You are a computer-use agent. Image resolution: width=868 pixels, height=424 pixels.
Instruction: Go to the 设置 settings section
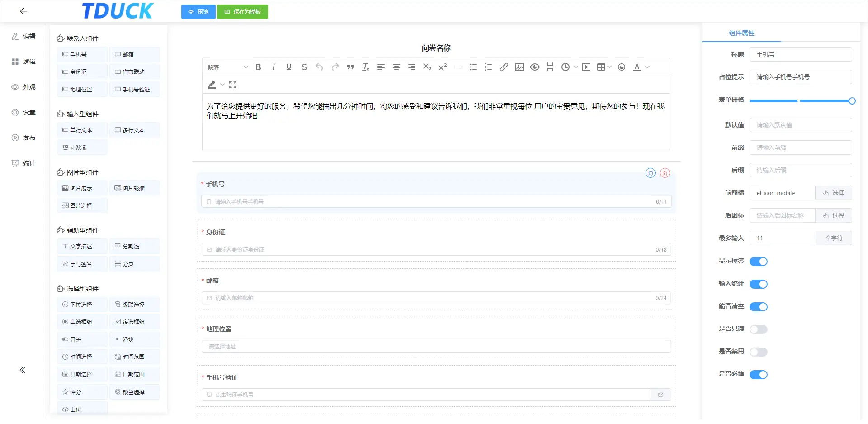24,112
